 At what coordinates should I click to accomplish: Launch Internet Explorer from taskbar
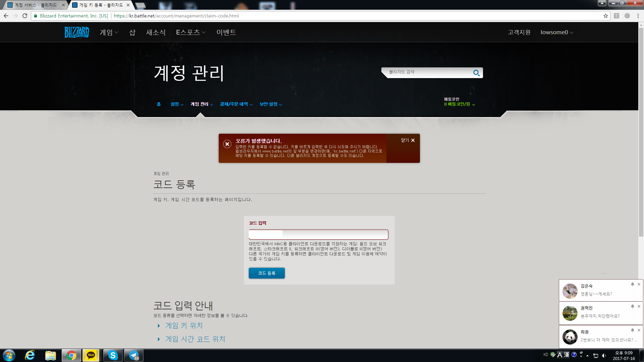[30, 355]
